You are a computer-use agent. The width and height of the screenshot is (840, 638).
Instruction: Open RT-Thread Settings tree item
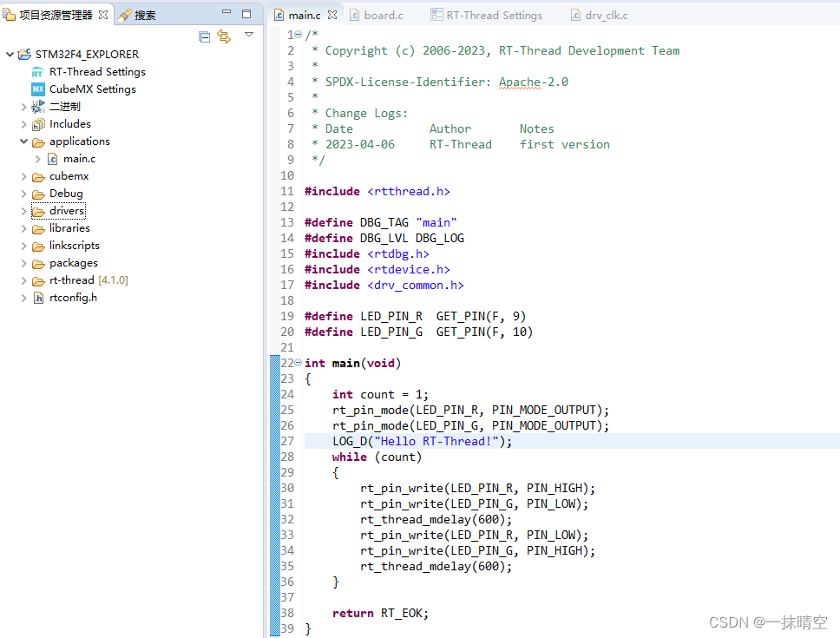click(97, 72)
